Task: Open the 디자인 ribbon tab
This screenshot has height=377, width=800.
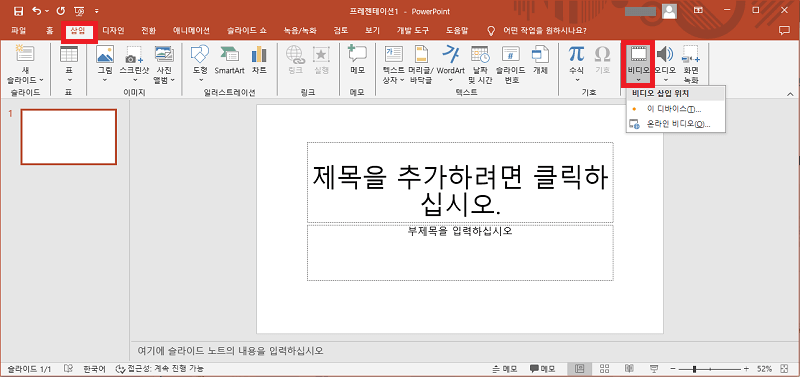Action: click(113, 31)
